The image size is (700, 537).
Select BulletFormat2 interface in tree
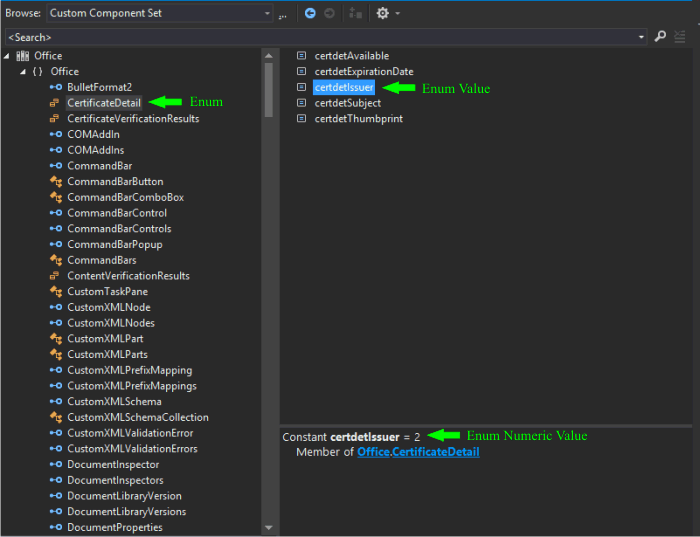[x=100, y=87]
